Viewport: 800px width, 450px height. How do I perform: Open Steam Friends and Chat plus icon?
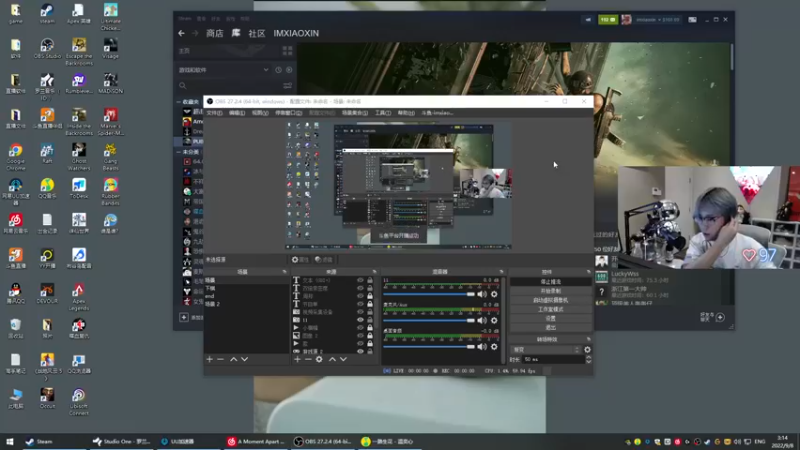(x=720, y=317)
